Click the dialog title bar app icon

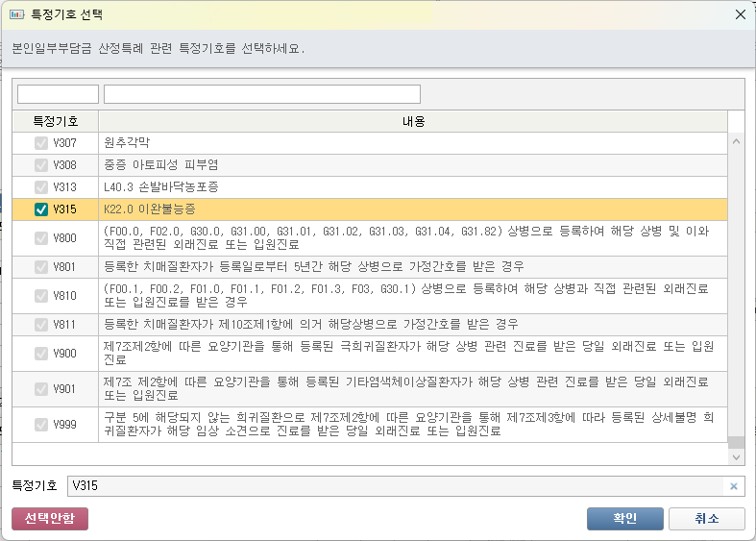15,15
